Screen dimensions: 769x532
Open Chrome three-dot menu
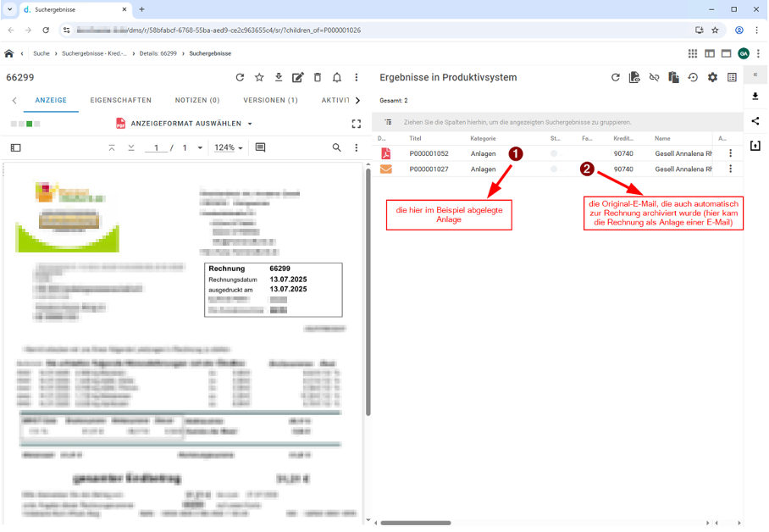[x=757, y=30]
